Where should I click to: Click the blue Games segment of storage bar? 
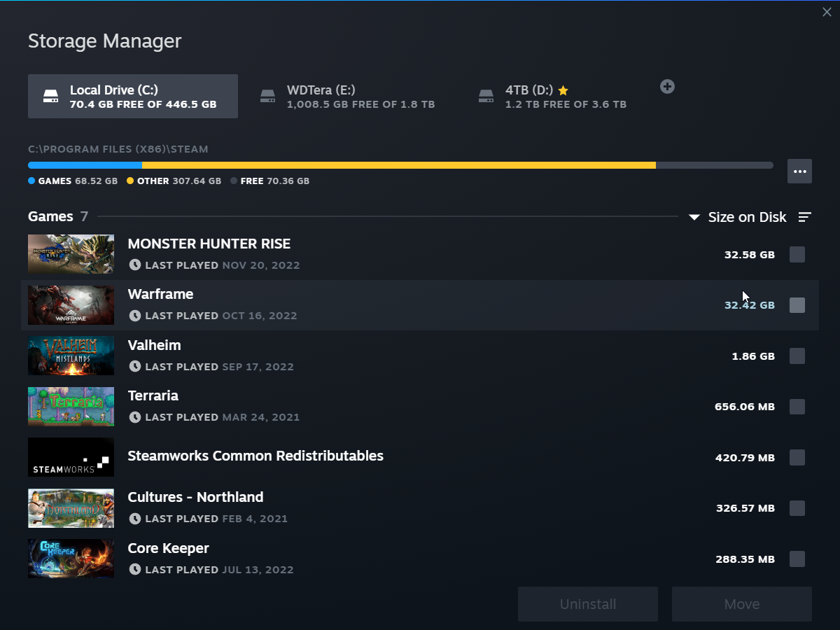(x=85, y=165)
